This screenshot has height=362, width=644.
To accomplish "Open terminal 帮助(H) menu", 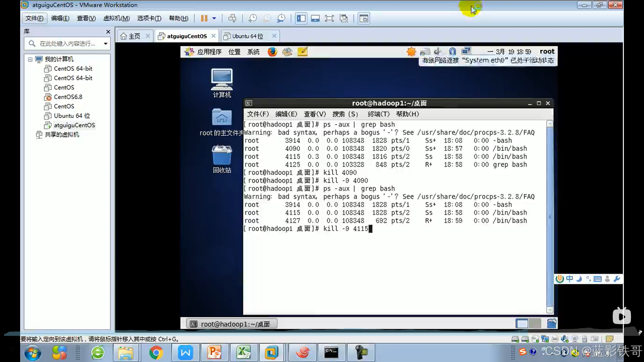I will (x=407, y=114).
